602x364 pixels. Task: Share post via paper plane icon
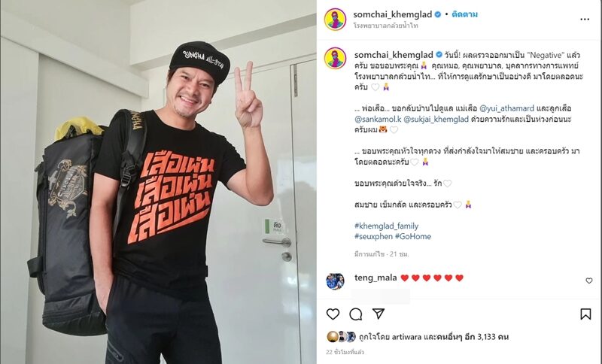point(379,314)
